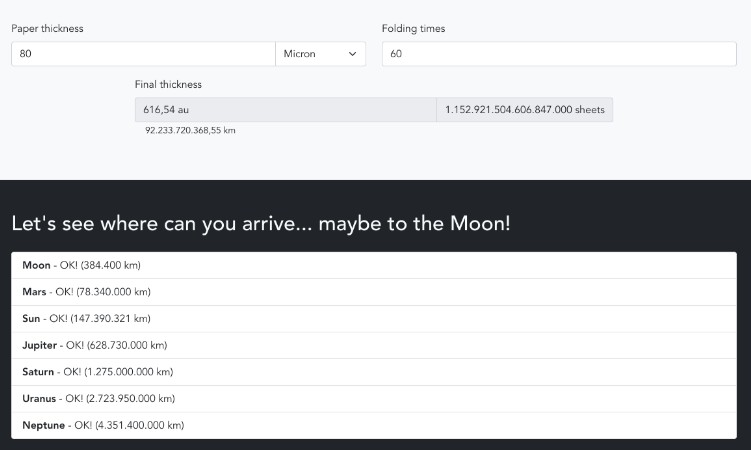Select the bold Neptune name
The width and height of the screenshot is (751, 450).
44,426
